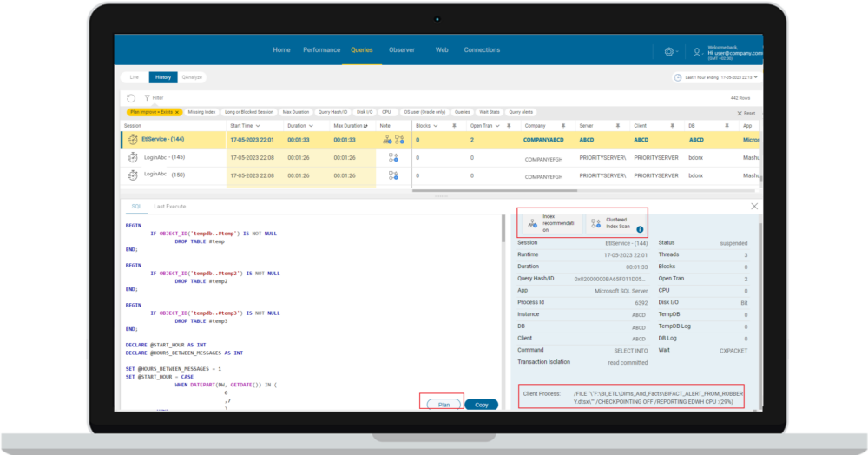The image size is (868, 455).
Task: Click index recommendation note icon in EtlService row
Action: coord(387,140)
